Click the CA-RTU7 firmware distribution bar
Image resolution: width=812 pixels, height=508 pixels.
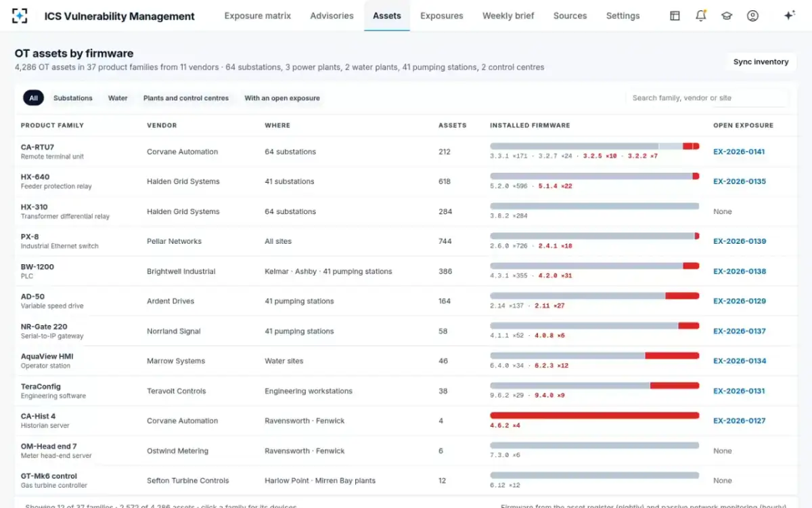point(594,146)
